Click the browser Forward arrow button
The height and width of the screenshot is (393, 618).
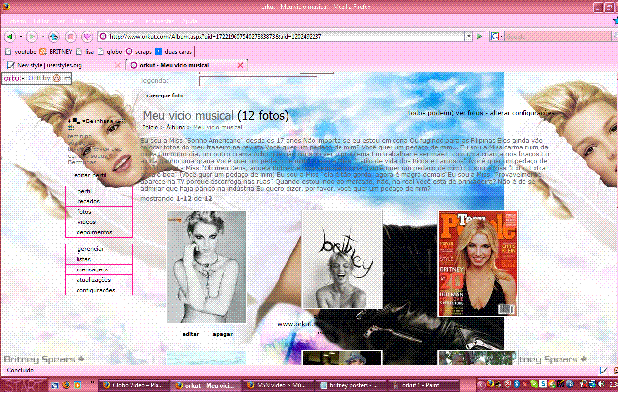(x=32, y=37)
